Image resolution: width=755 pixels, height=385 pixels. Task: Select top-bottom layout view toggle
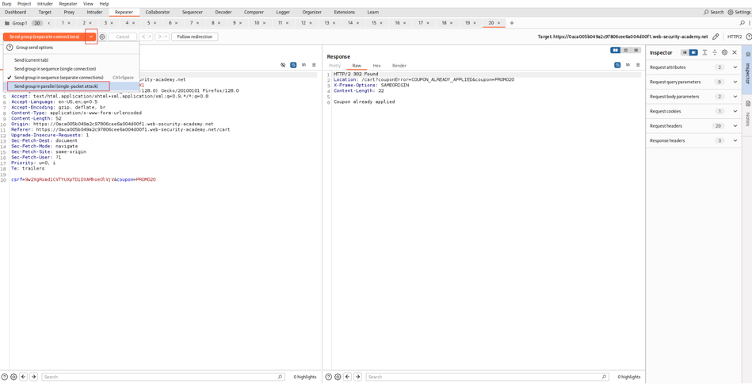click(x=625, y=50)
